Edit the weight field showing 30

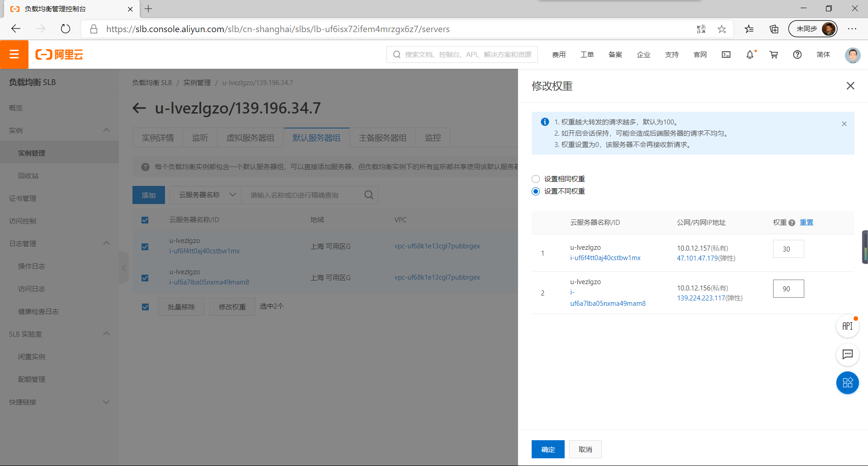[788, 249]
